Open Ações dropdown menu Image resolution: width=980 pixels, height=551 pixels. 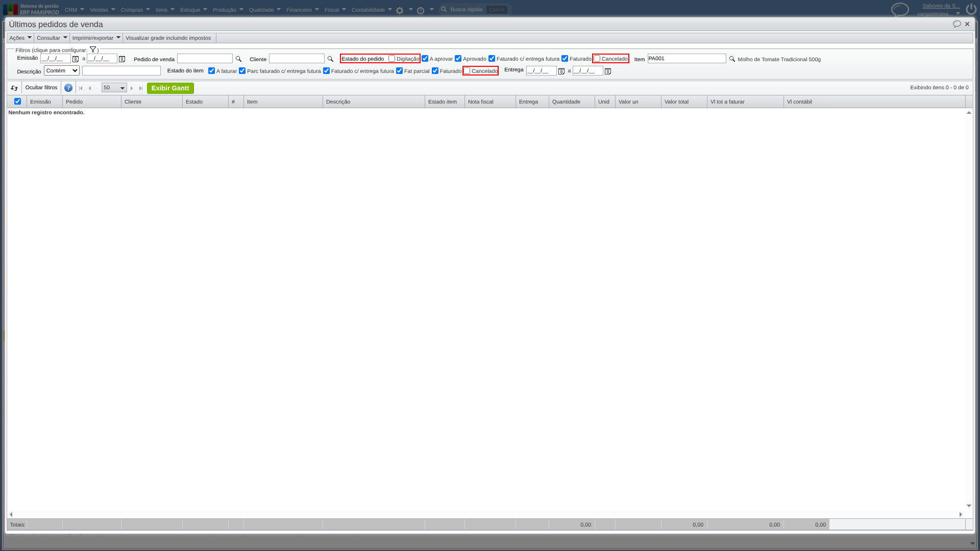pyautogui.click(x=20, y=38)
